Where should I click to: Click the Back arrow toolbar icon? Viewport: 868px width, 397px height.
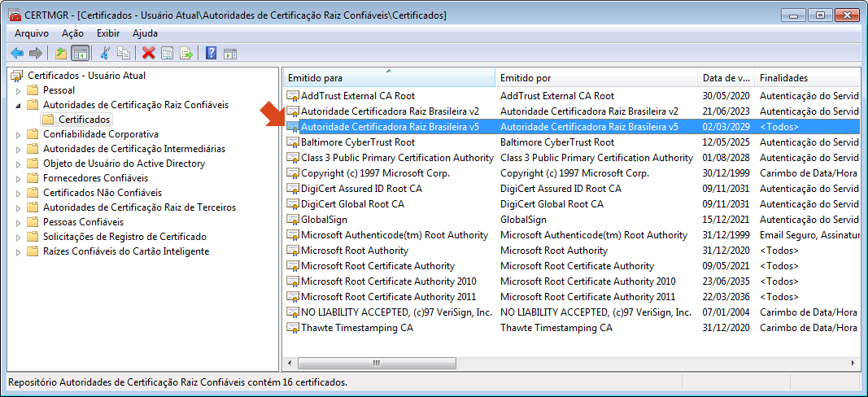16,54
